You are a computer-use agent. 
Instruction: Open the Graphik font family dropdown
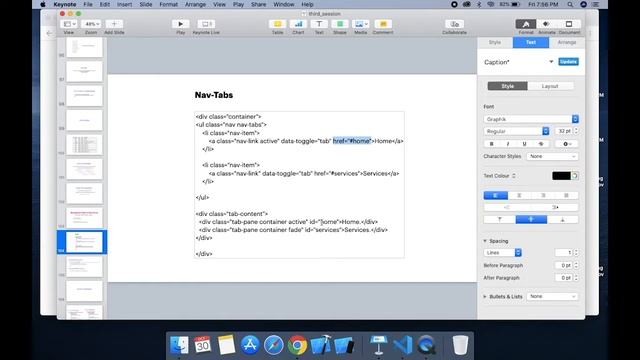[x=531, y=119]
